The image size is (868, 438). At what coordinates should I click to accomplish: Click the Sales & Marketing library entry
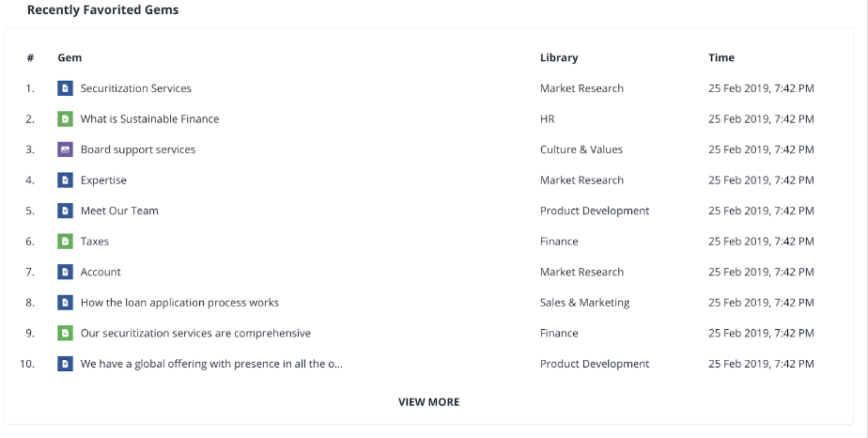584,303
